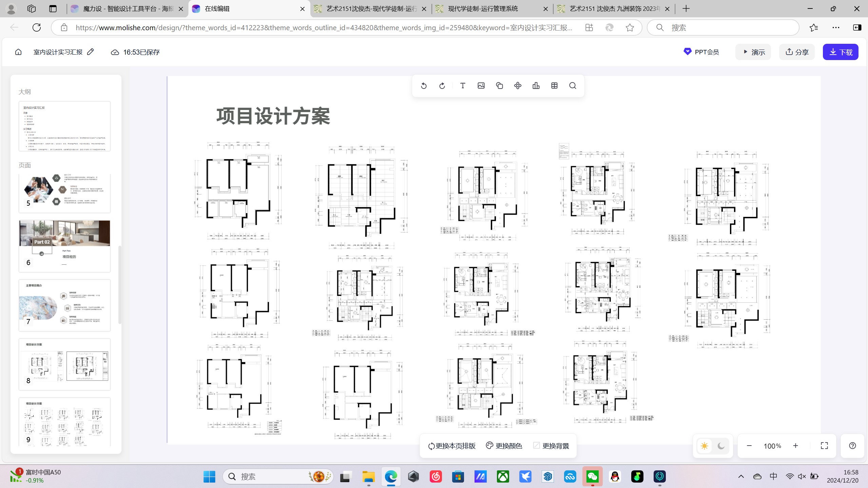This screenshot has width=868, height=488.
Task: Click the undo arrow in editor toolbar
Action: tap(424, 86)
